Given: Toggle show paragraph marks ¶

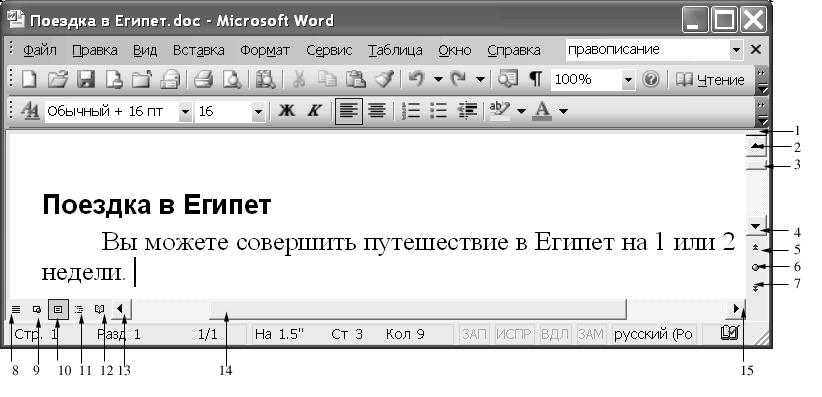Looking at the screenshot, I should pyautogui.click(x=535, y=80).
